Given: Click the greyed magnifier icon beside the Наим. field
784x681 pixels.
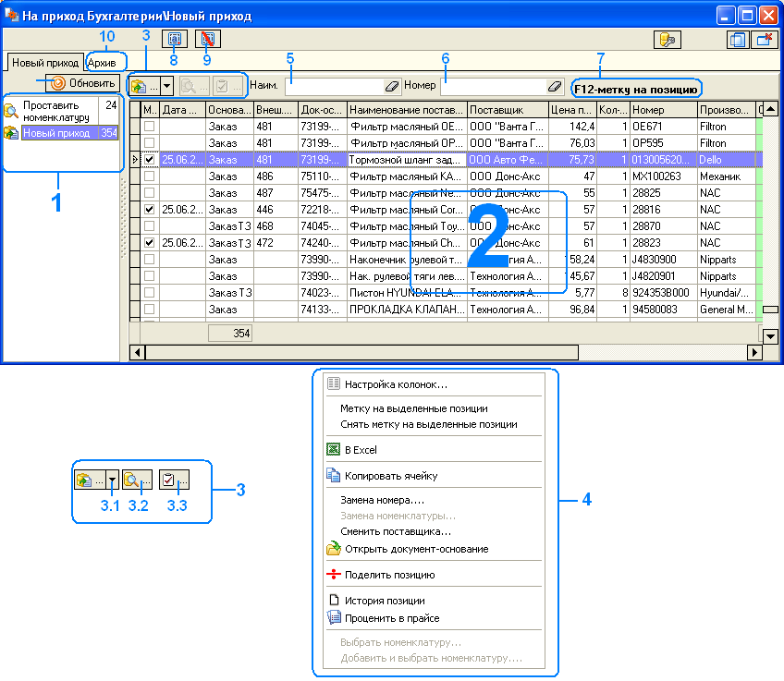Looking at the screenshot, I should click(189, 87).
